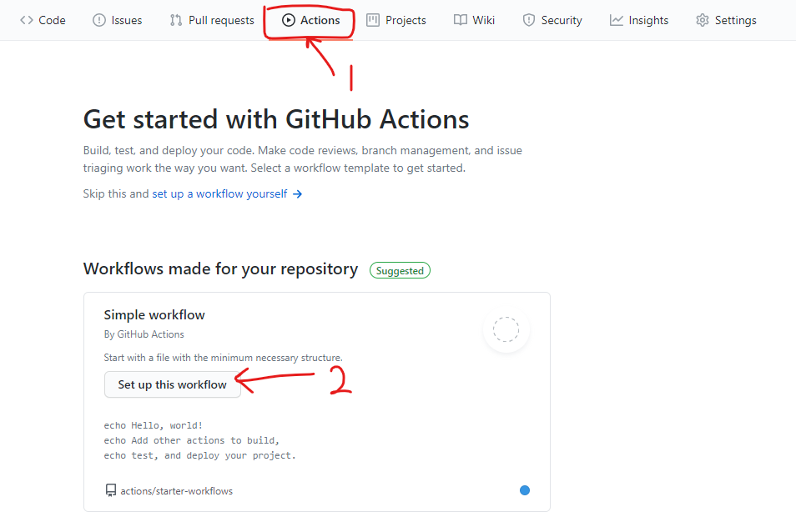Screen dimensions: 796x532
Task: Click the arrow after 'workflow yourself'
Action: click(298, 193)
